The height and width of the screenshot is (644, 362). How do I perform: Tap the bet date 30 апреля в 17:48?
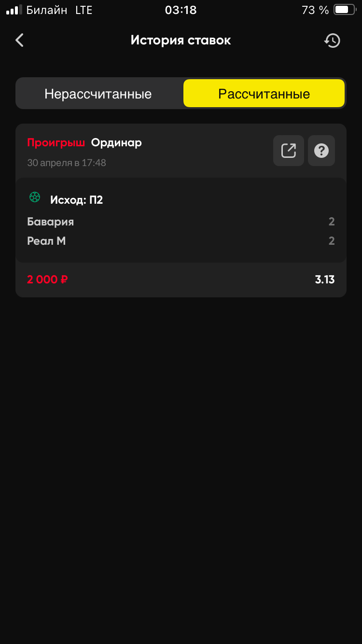(x=67, y=163)
